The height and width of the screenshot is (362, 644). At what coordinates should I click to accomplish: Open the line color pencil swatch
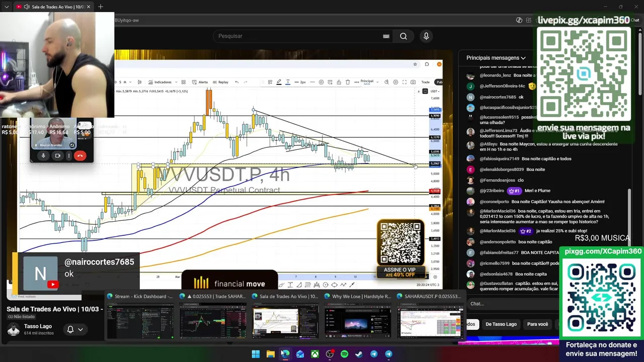[279, 82]
